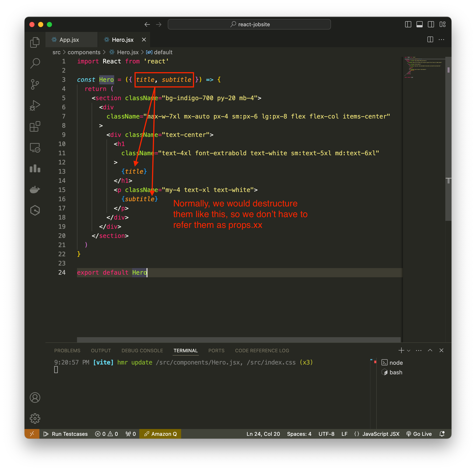This screenshot has height=471, width=476.
Task: Maximize the panel with up chevron
Action: tap(430, 350)
